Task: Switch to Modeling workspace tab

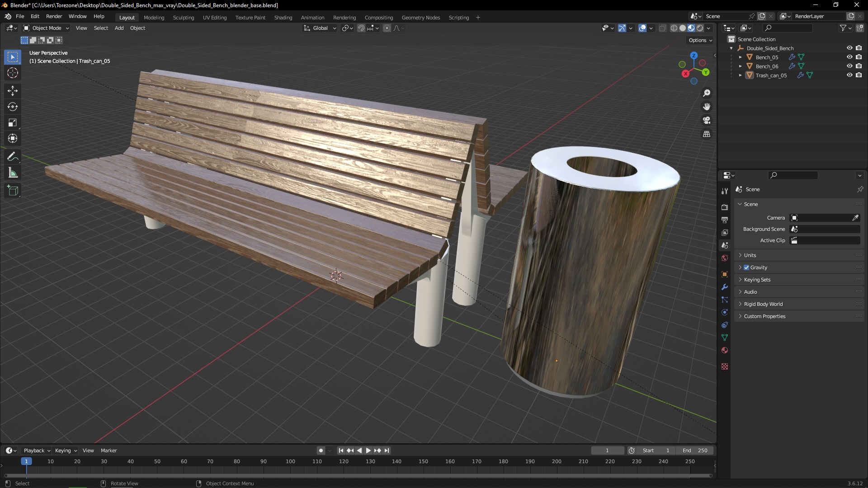Action: [154, 18]
